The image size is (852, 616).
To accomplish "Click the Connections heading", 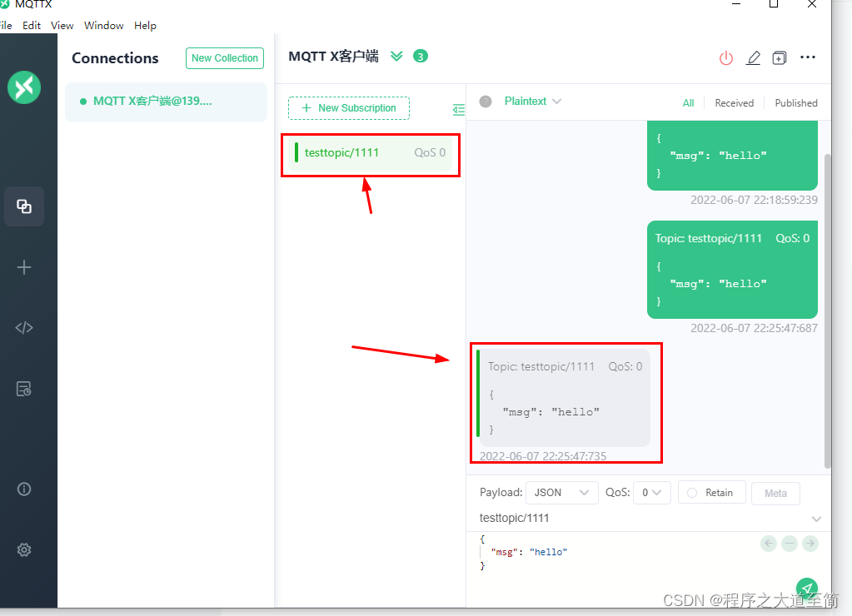I will pos(115,58).
